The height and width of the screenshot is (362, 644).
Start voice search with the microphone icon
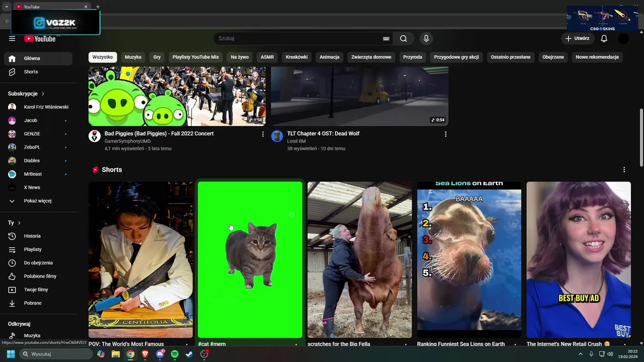(x=426, y=39)
